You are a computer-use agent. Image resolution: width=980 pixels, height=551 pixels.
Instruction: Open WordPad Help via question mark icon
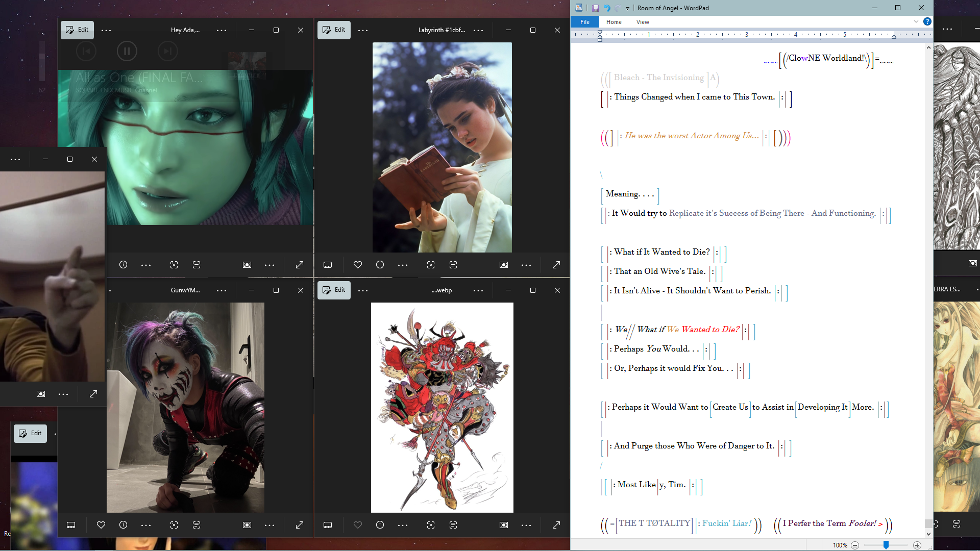(927, 21)
